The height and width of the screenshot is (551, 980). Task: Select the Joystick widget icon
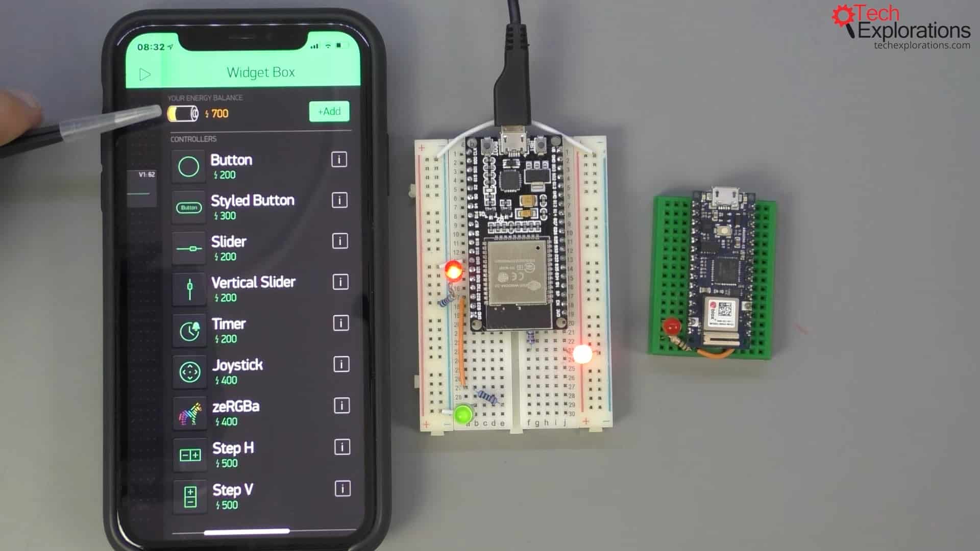coord(189,371)
